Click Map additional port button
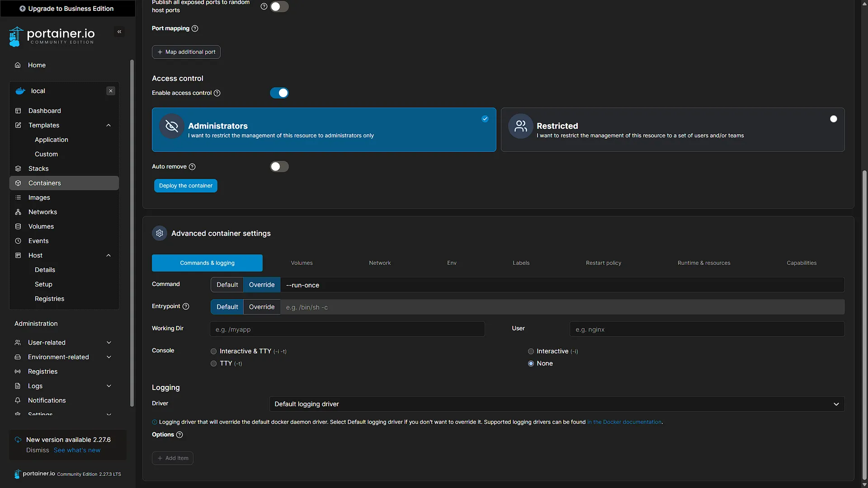 (x=186, y=52)
